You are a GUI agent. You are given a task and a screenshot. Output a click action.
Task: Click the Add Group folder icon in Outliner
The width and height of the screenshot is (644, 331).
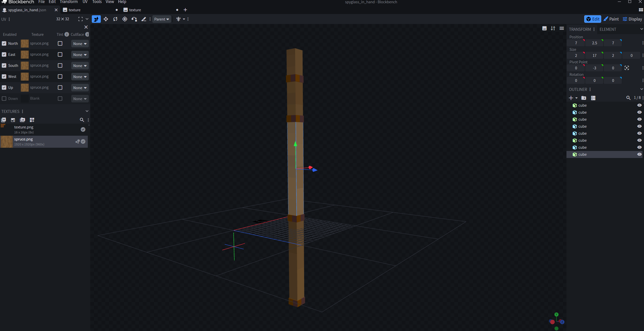(x=584, y=98)
